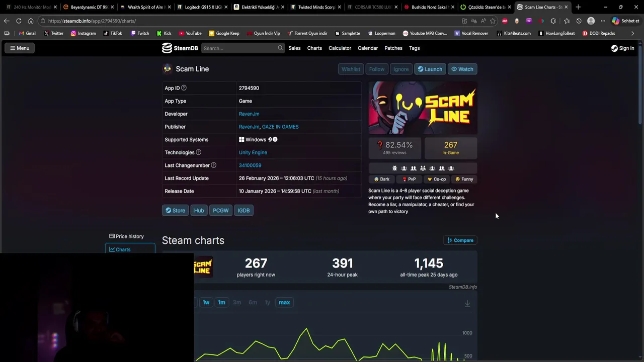Open the PCGW button
Screen dimensions: 644x362
(x=221, y=211)
